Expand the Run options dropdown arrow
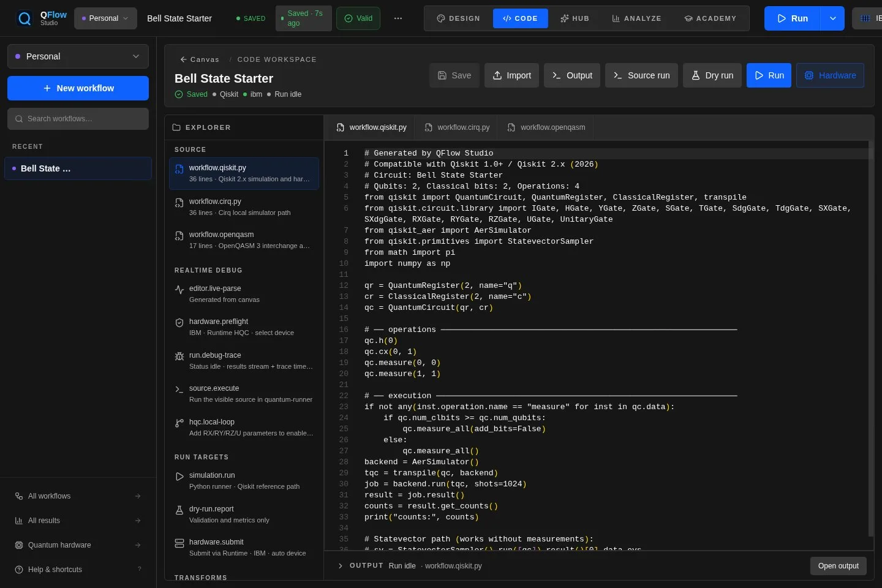 click(x=833, y=18)
